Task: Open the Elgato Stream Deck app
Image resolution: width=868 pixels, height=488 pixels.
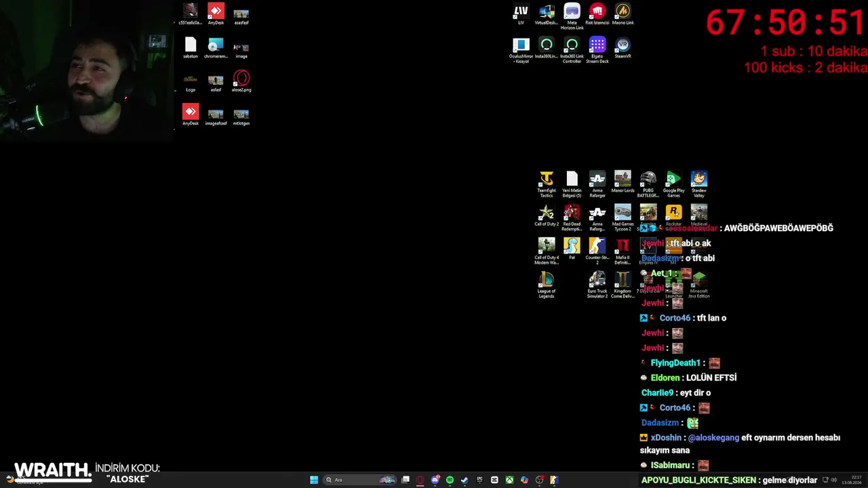Action: click(597, 51)
